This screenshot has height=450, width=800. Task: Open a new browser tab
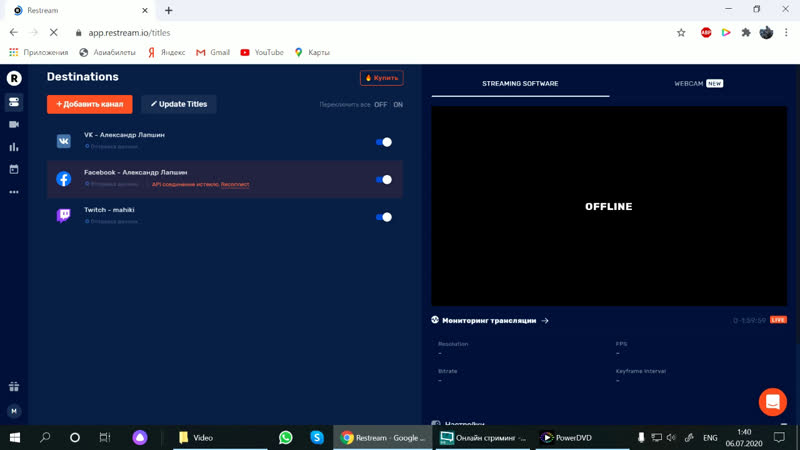pos(169,10)
